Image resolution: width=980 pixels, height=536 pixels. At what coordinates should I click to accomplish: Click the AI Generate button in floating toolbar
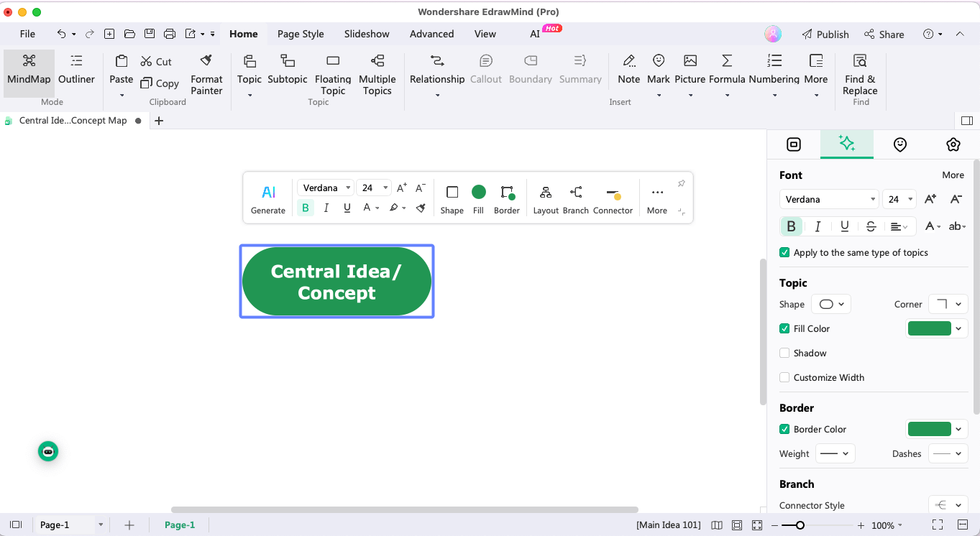268,199
